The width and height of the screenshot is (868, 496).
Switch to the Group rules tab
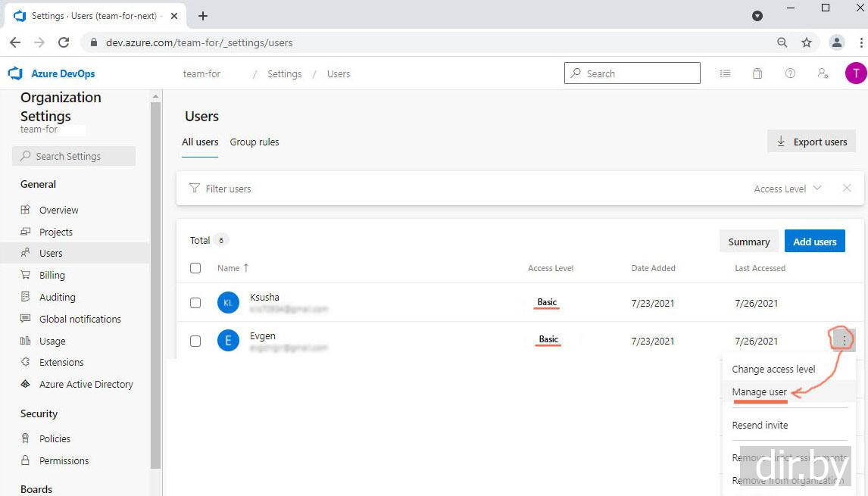254,142
